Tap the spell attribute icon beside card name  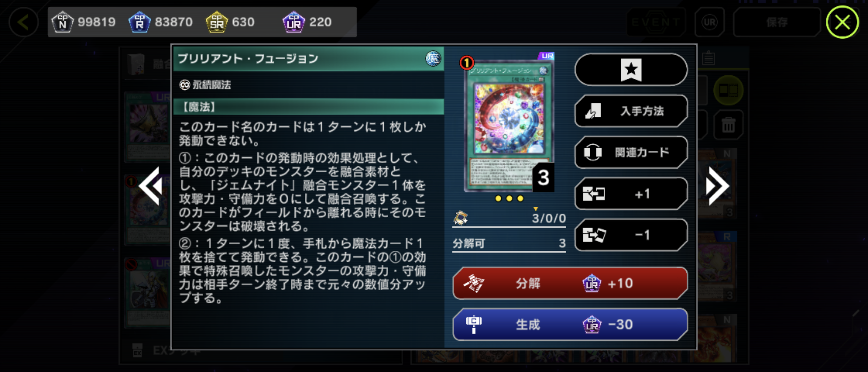[x=433, y=59]
